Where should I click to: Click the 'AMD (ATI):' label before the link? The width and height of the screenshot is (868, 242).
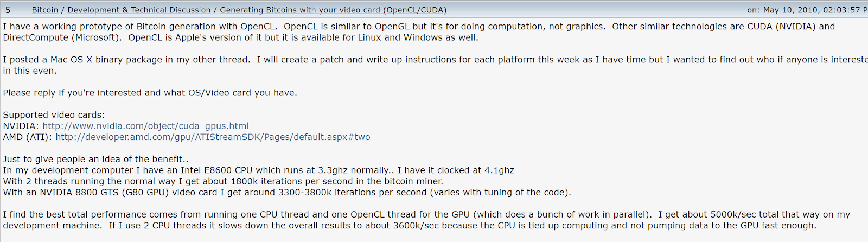[x=27, y=137]
